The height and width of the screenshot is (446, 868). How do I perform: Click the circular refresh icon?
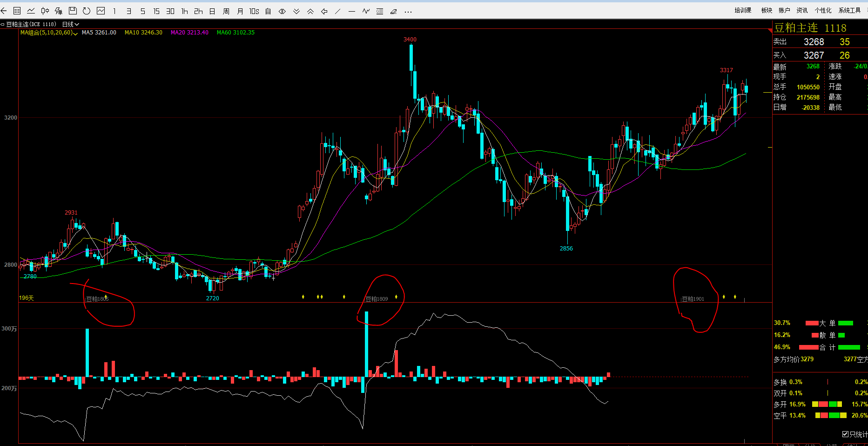87,11
